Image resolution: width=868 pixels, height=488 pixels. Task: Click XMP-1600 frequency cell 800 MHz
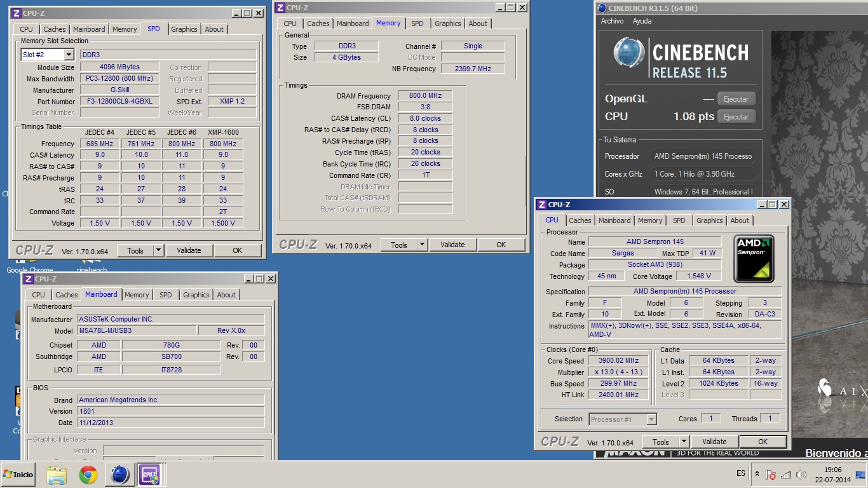point(223,144)
